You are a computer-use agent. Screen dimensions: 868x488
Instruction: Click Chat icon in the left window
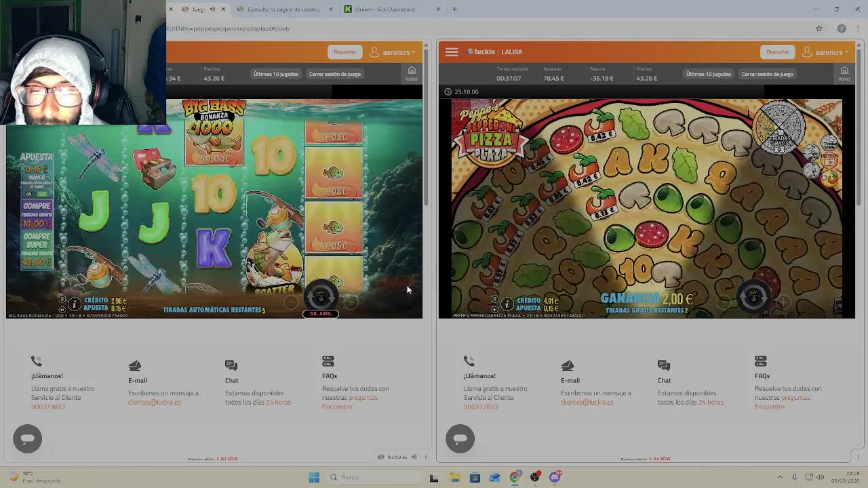coord(231,366)
